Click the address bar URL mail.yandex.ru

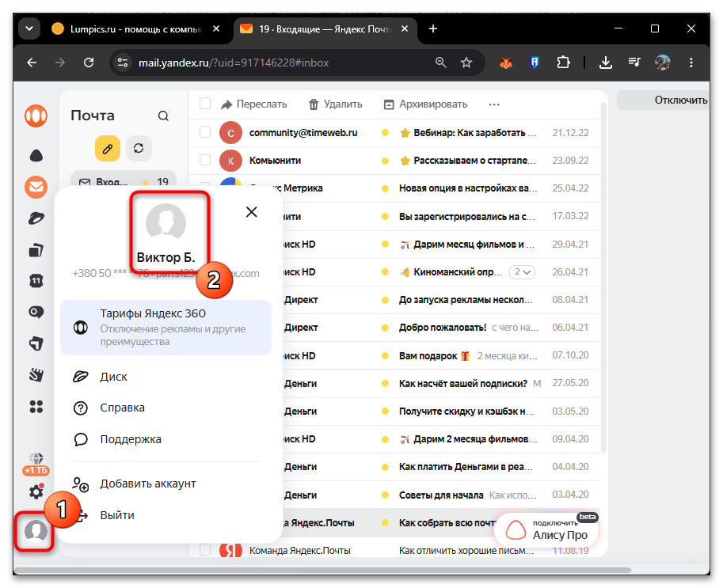click(x=234, y=63)
